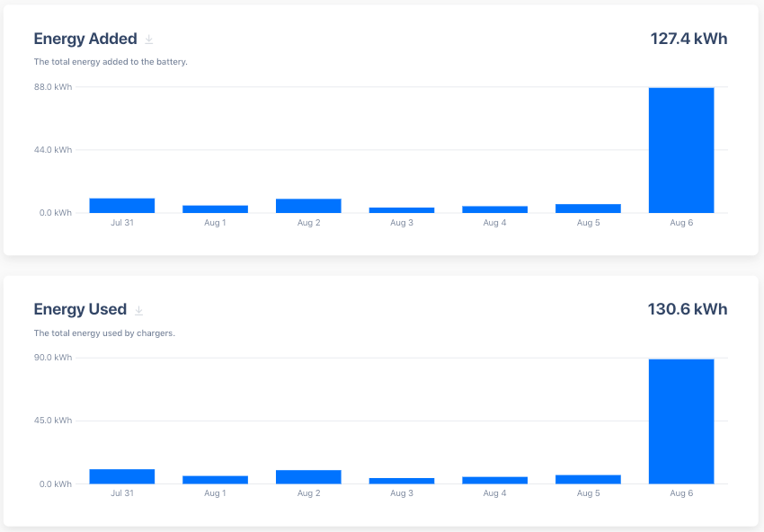Select the Aug 2 bar in Energy Added

pyautogui.click(x=308, y=206)
